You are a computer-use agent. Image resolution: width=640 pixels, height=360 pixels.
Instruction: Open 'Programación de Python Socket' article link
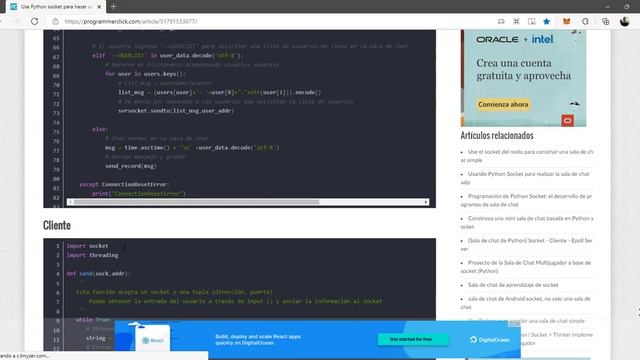[526, 200]
